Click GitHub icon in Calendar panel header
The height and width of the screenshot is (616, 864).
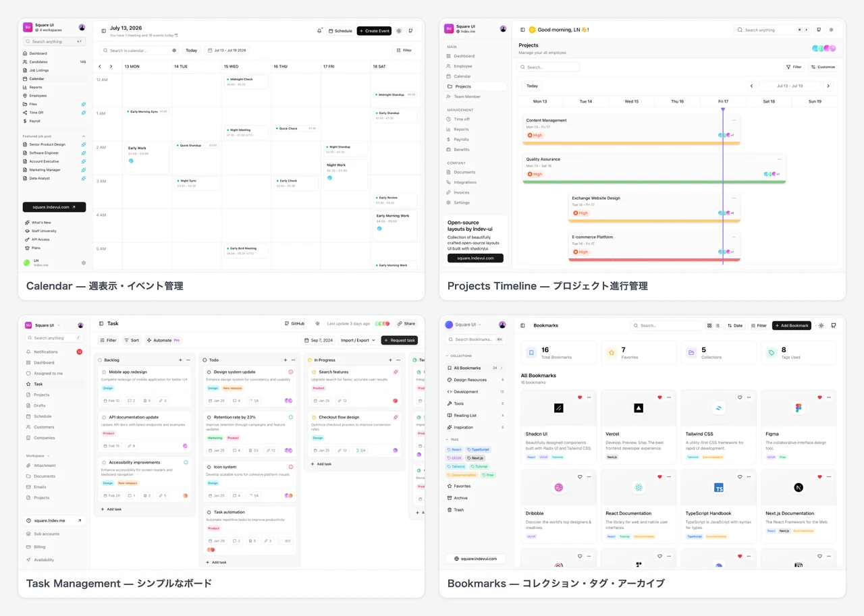coord(410,31)
